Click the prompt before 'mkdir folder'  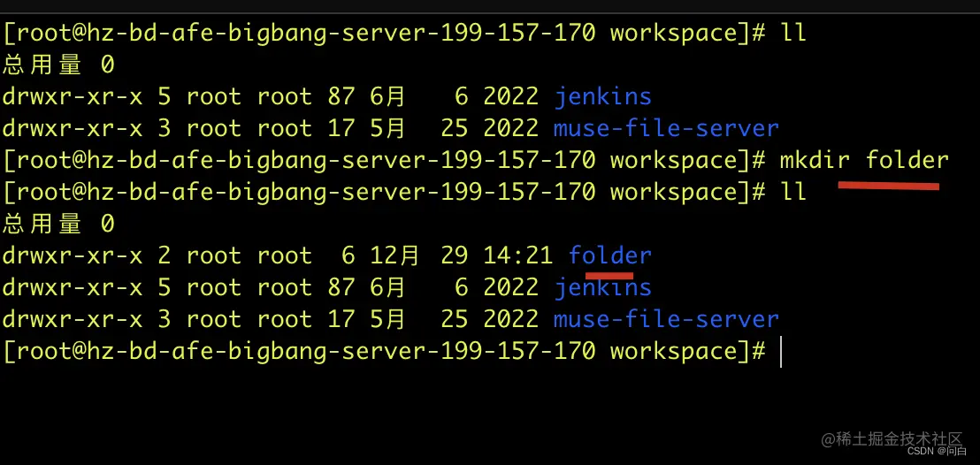385,161
